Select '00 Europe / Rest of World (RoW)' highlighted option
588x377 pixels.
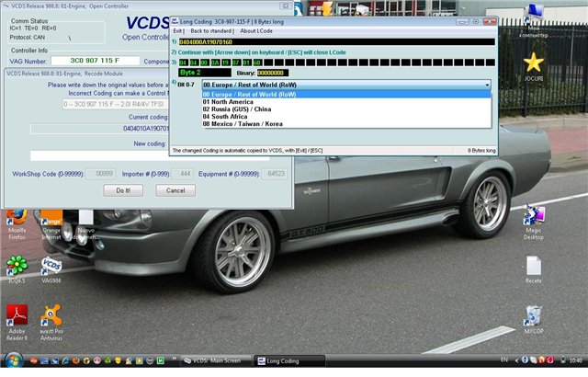(346, 95)
